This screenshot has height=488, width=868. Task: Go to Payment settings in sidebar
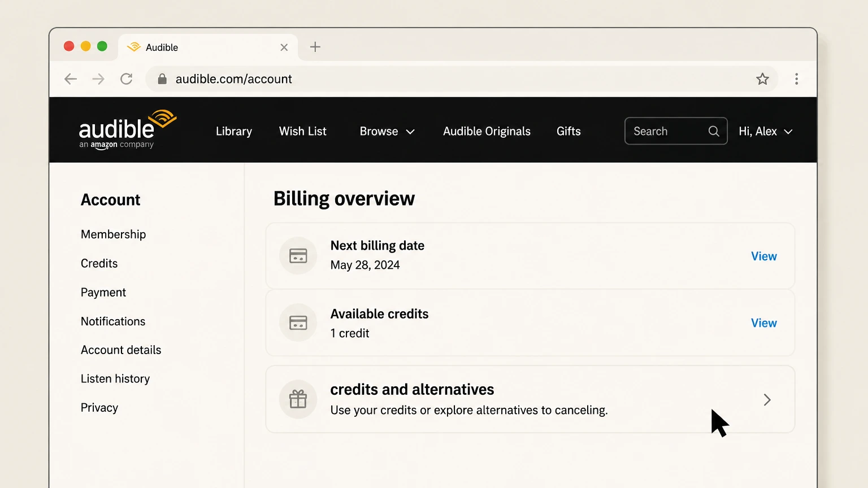[x=103, y=292]
